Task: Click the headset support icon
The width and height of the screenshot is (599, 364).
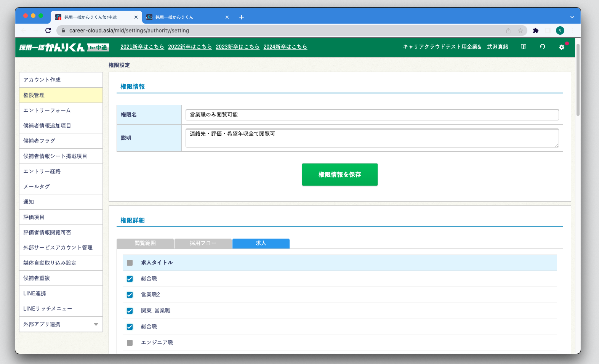Action: click(543, 47)
